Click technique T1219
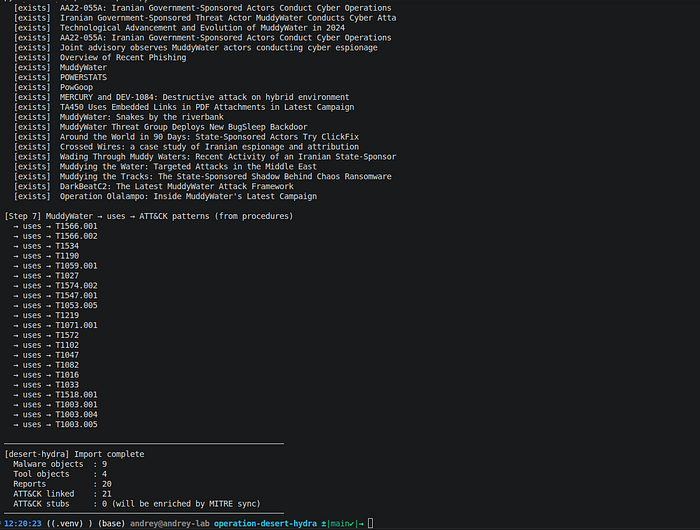The width and height of the screenshot is (700, 530). pos(67,315)
